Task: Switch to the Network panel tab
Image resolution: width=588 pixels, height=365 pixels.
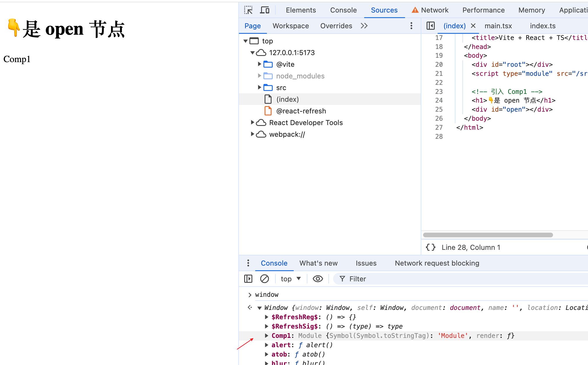Action: [x=434, y=10]
